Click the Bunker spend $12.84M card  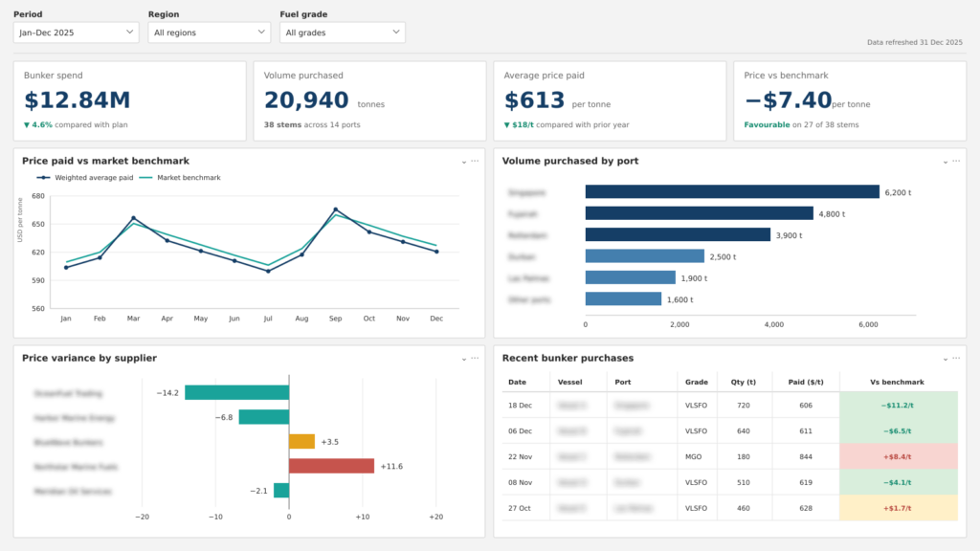(x=130, y=101)
